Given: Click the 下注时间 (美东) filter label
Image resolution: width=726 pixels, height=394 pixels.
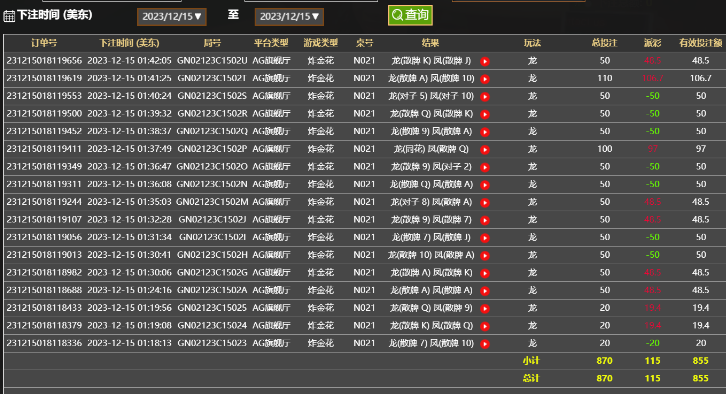Looking at the screenshot, I should [55, 15].
